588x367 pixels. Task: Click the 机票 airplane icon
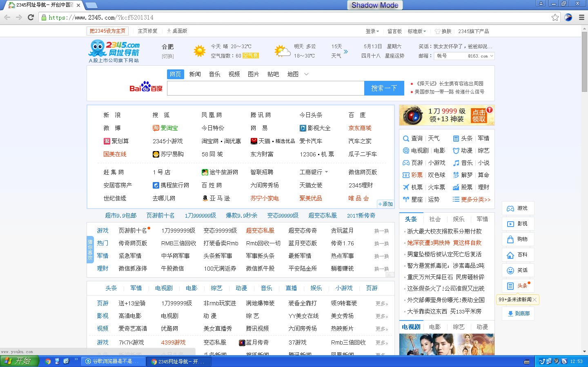406,187
